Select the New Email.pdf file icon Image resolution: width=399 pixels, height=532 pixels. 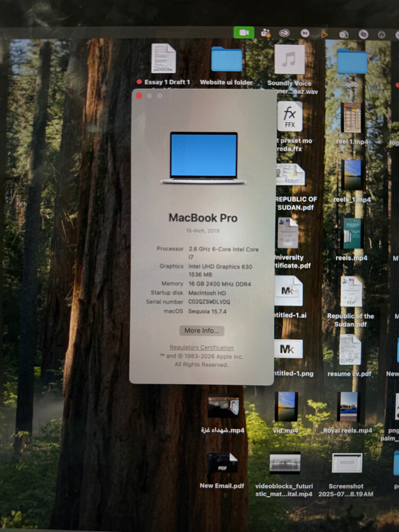[x=222, y=462]
